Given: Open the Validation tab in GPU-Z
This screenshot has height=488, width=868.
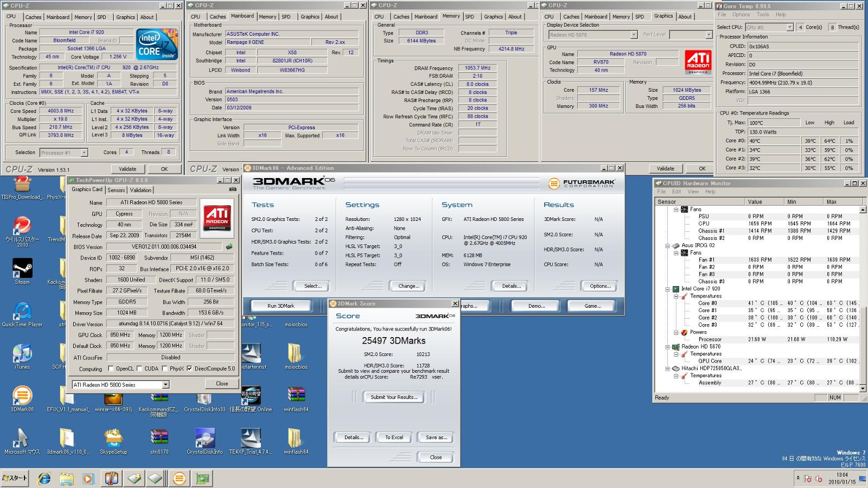Looking at the screenshot, I should click(x=141, y=190).
